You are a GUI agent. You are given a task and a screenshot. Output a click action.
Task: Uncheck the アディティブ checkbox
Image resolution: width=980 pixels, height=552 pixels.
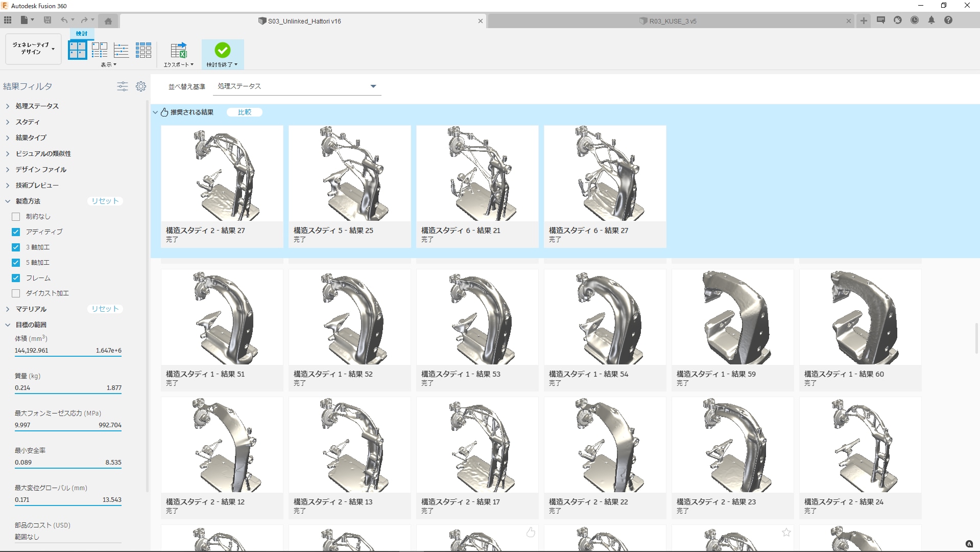pyautogui.click(x=16, y=232)
